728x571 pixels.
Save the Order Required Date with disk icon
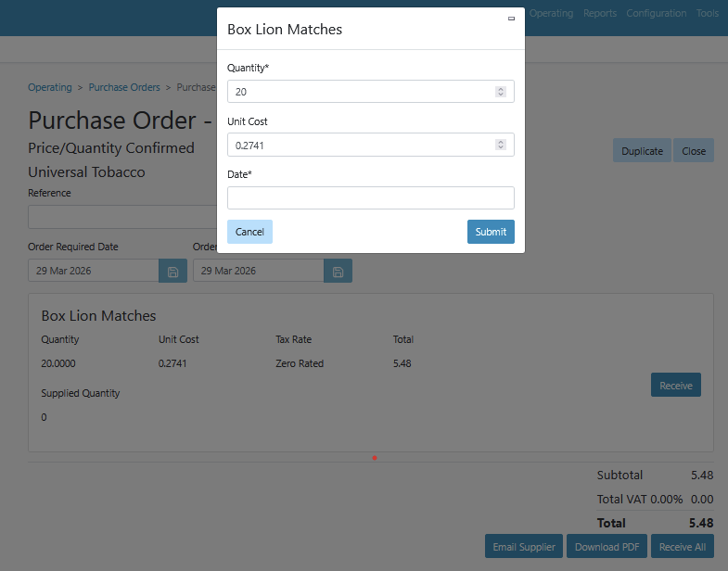click(172, 271)
